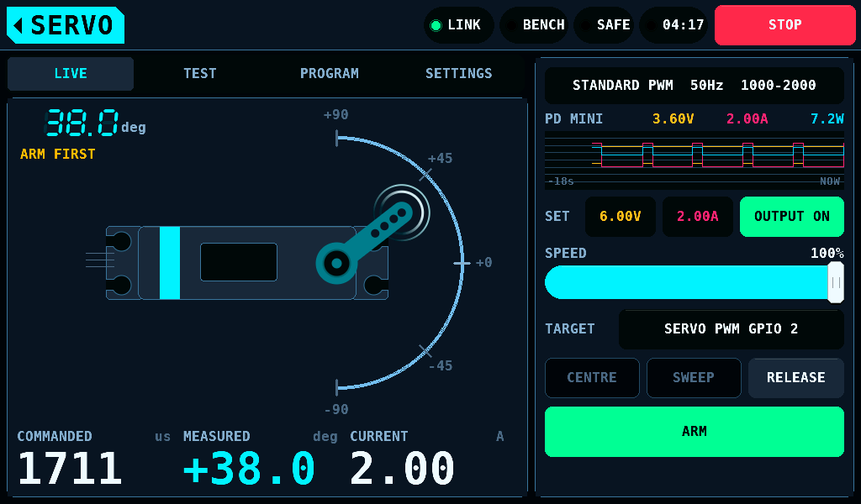Open the SERVO PWM GPIO 2 target selector

pos(732,329)
